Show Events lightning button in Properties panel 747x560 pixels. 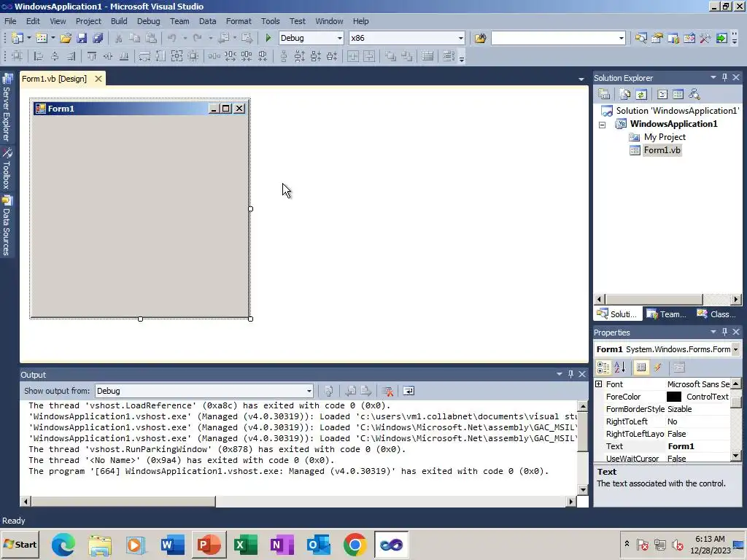[657, 367]
